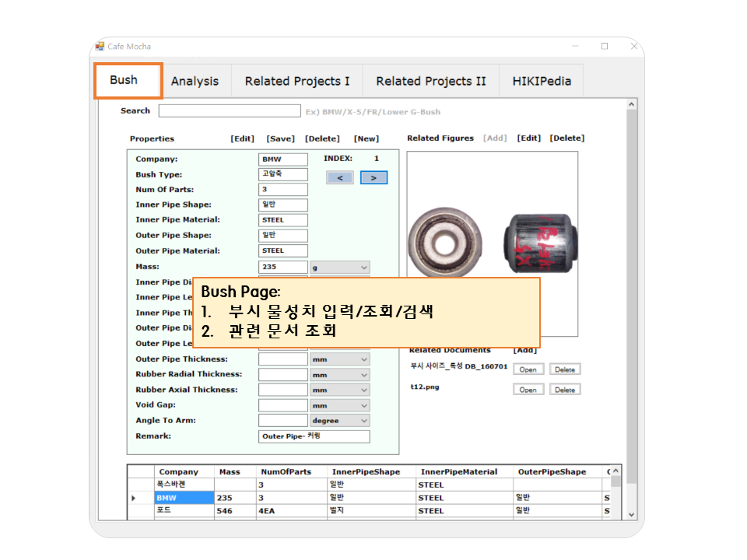Select the Related Projects II tab
The height and width of the screenshot is (560, 747).
tap(431, 82)
